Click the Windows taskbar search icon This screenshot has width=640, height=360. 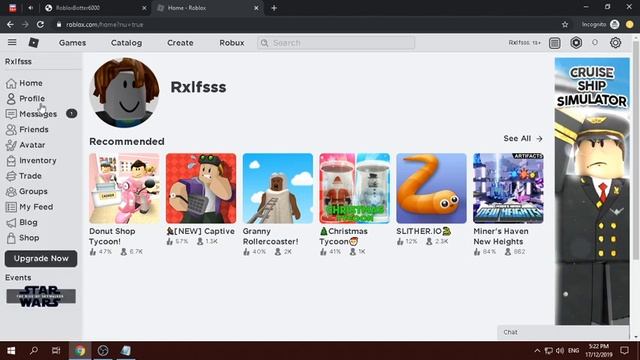click(34, 351)
